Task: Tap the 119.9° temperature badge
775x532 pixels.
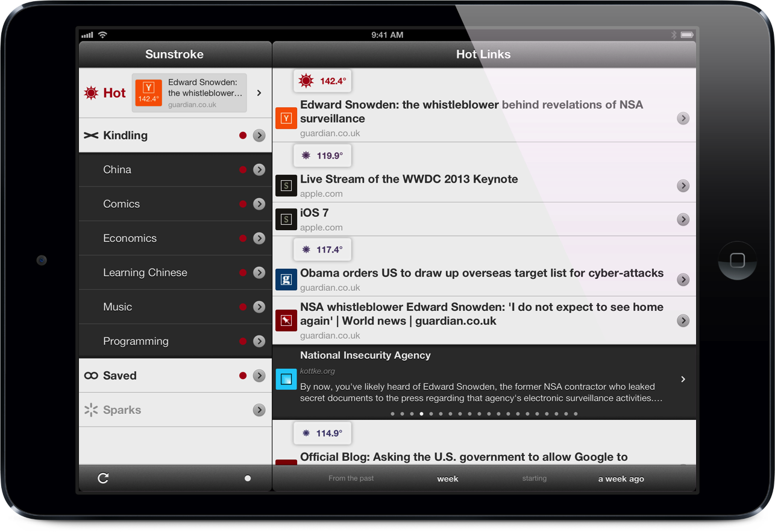Action: [322, 155]
